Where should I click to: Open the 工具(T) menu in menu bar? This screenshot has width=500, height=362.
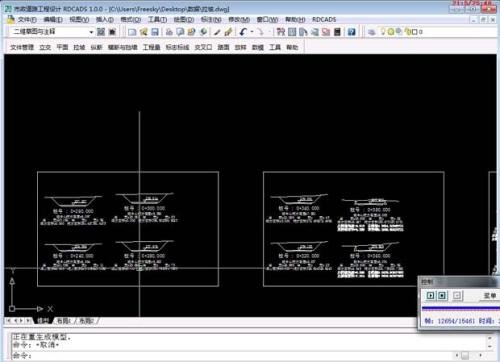coord(157,20)
